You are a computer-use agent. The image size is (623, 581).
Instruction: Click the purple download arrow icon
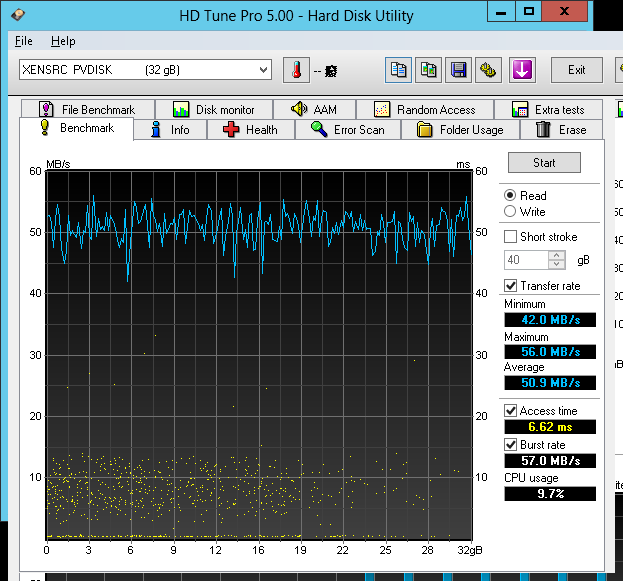pyautogui.click(x=522, y=70)
